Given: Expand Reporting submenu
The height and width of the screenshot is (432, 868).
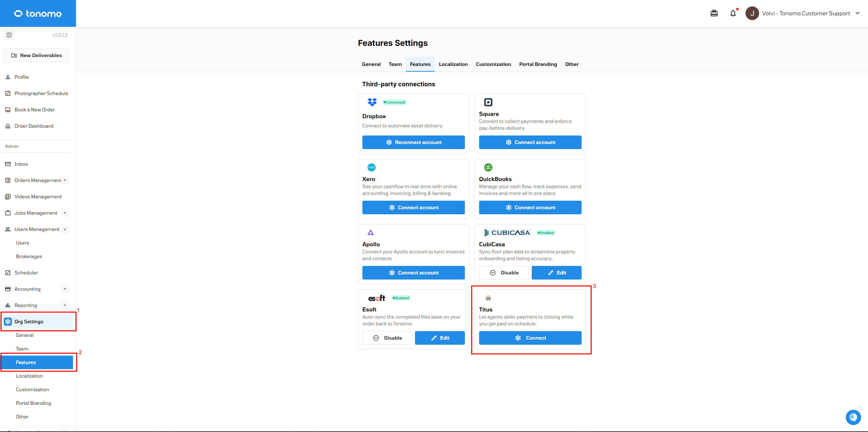Looking at the screenshot, I should tap(65, 305).
